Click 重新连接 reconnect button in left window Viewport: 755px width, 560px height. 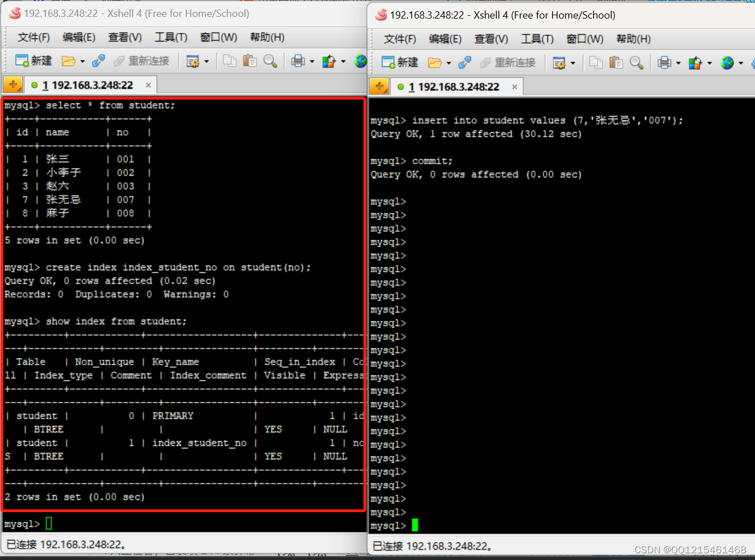[x=142, y=61]
